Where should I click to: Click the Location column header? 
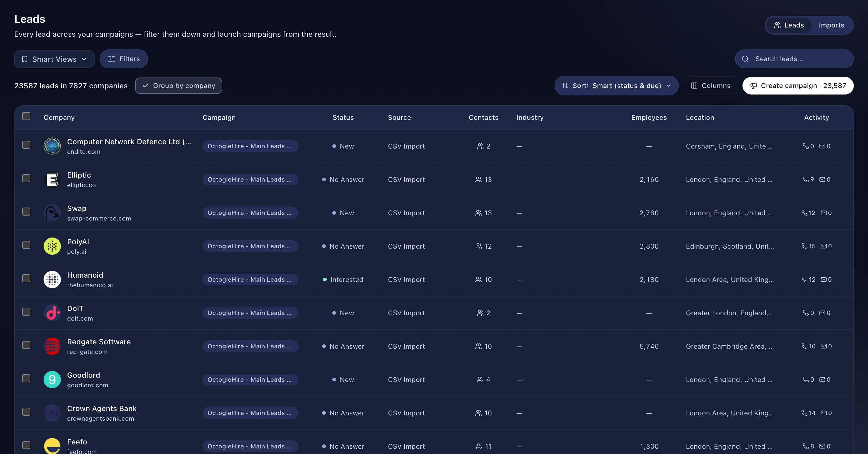[700, 117]
